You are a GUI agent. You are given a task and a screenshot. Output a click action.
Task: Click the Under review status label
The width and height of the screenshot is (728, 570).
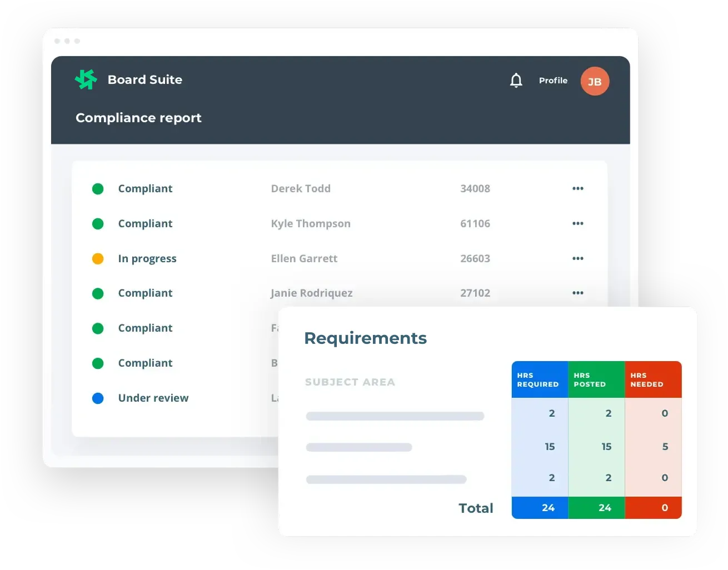coord(153,398)
